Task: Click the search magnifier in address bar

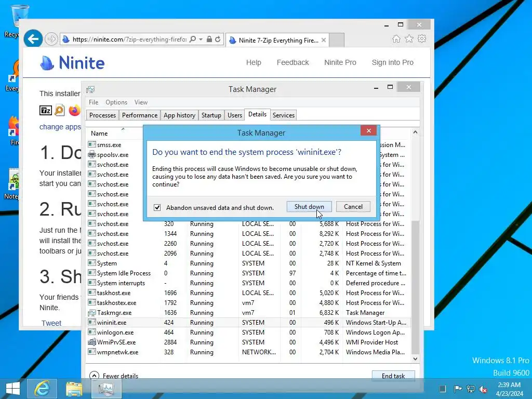Action: (192, 39)
